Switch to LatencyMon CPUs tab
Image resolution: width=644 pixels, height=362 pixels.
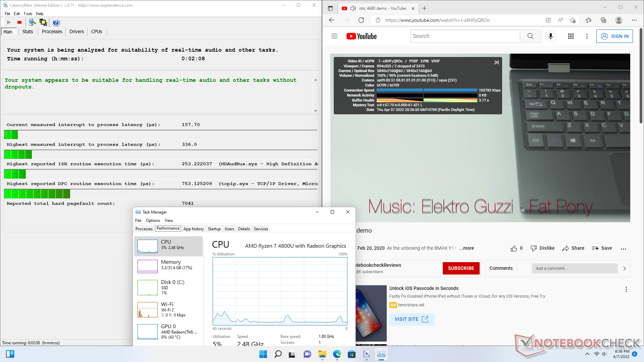click(x=97, y=32)
